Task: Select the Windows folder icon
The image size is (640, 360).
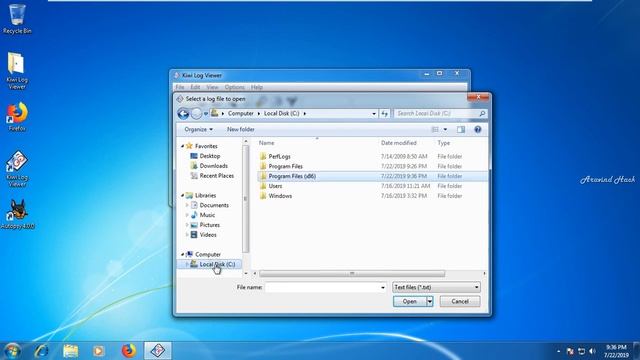Action: (x=263, y=196)
